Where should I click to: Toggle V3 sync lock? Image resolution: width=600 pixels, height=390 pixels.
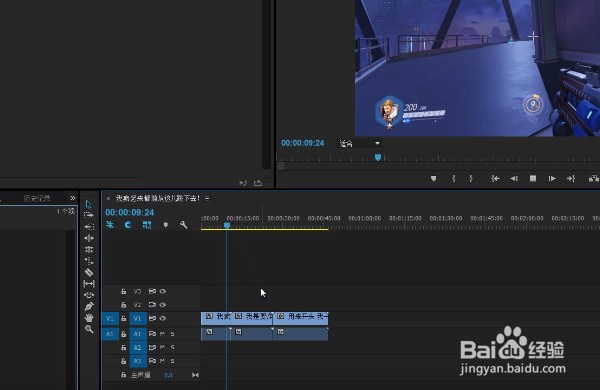pos(152,291)
